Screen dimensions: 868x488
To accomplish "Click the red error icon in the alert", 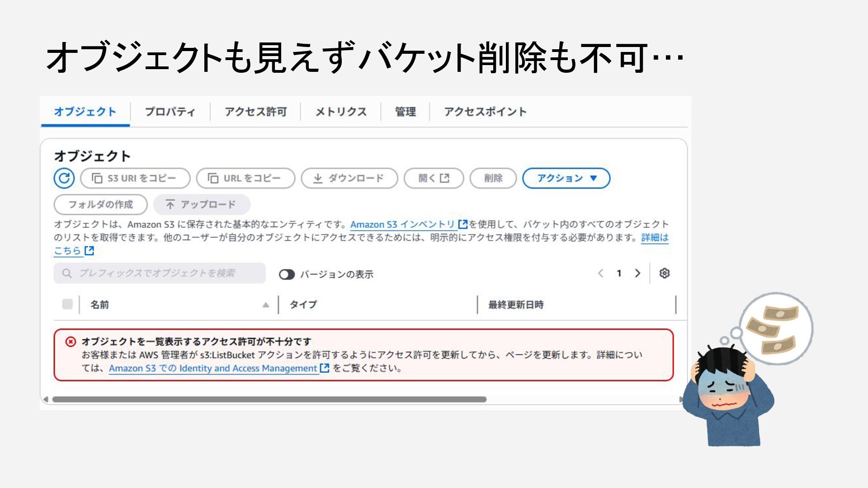I will (71, 342).
